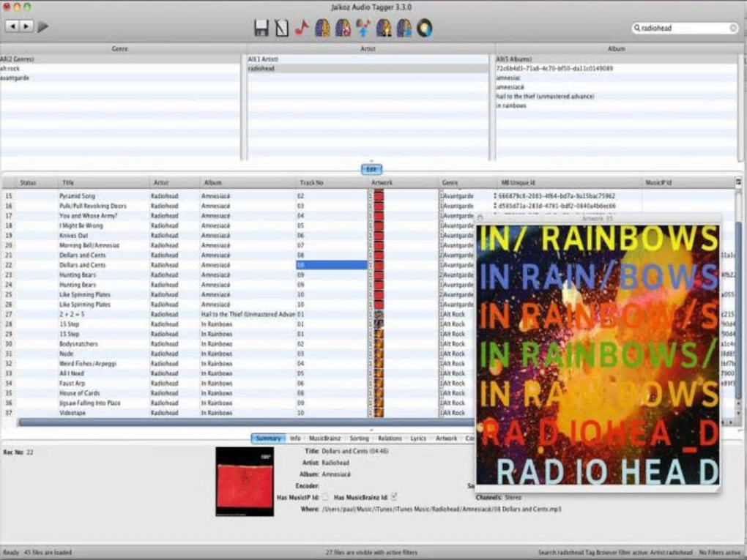
Task: Sort by the MB Unique Id column header
Action: pyautogui.click(x=568, y=182)
